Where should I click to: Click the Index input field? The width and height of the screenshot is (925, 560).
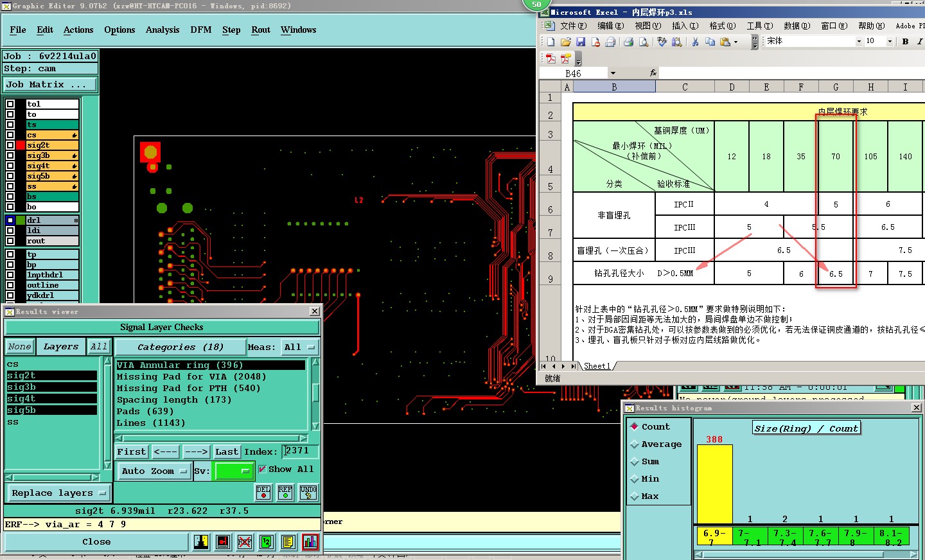click(x=300, y=451)
